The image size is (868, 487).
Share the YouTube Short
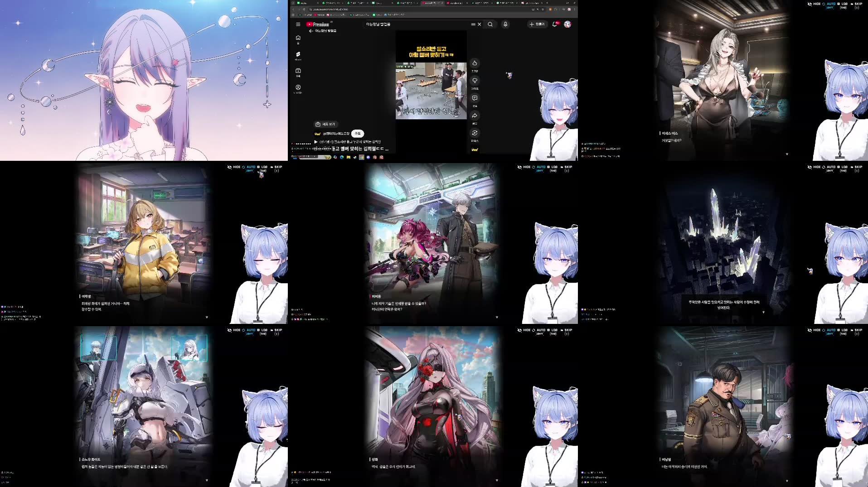coord(475,116)
